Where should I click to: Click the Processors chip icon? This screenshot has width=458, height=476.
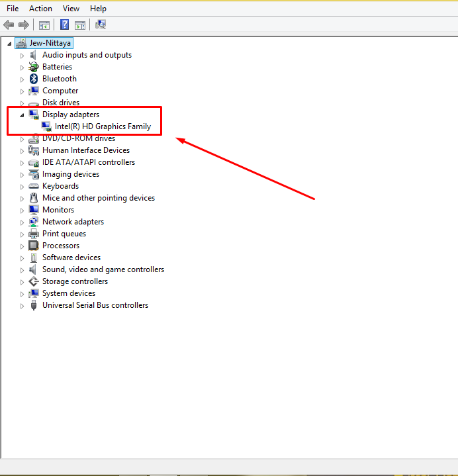(33, 246)
